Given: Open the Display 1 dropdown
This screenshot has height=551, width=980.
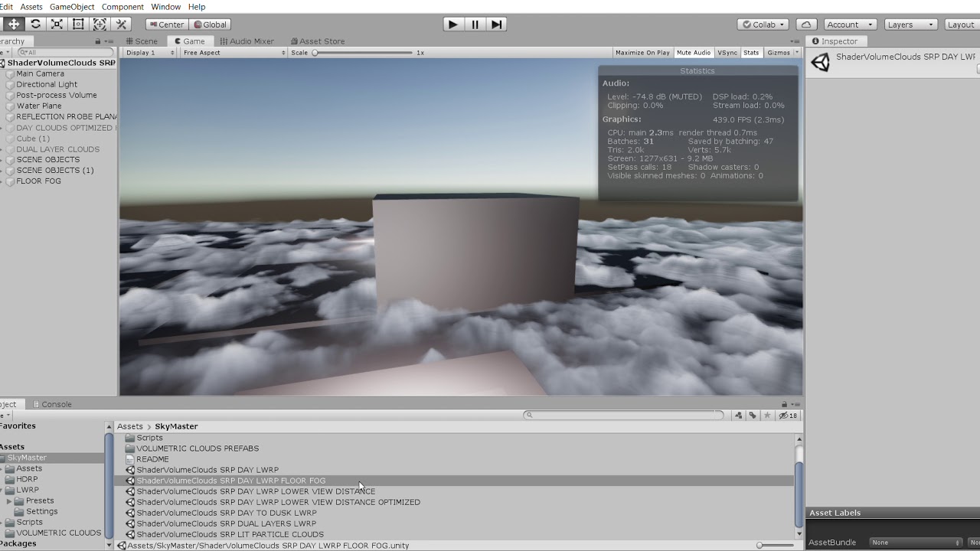Looking at the screenshot, I should click(x=150, y=53).
